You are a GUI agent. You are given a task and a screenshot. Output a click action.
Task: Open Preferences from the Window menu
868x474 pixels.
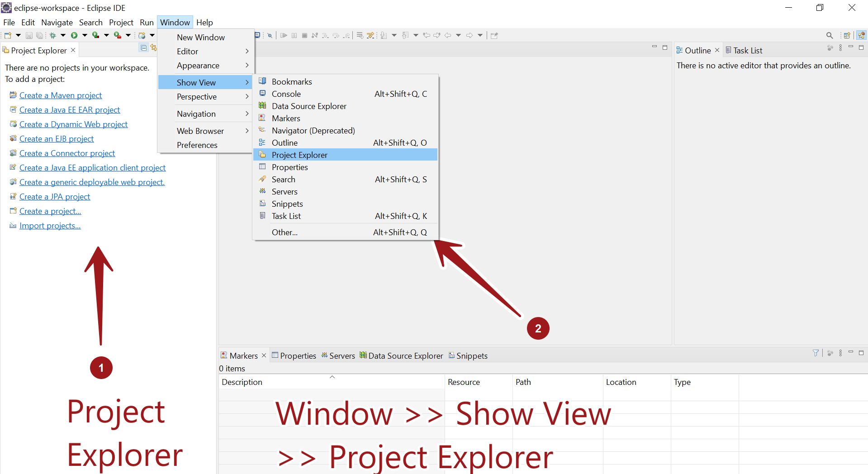tap(205, 145)
